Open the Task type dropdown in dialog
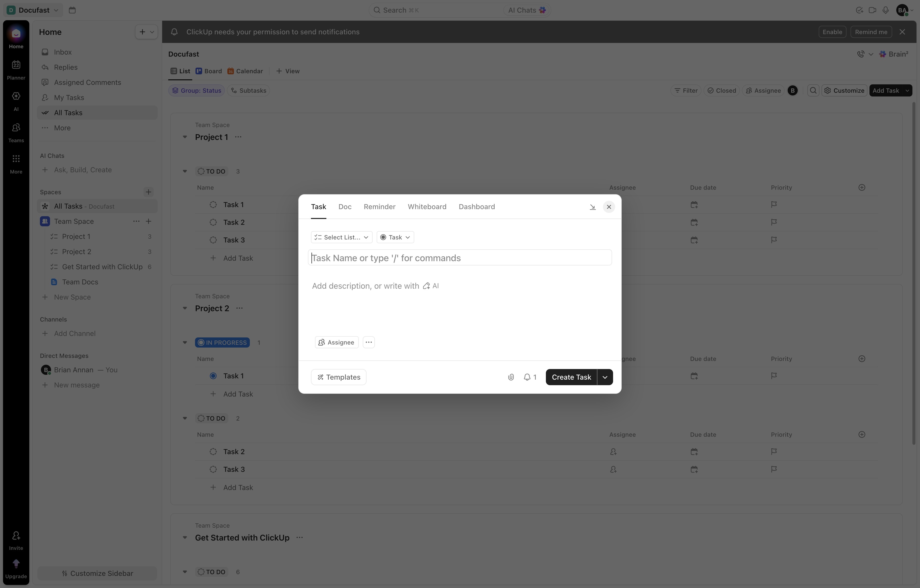Viewport: 920px width, 588px height. point(395,237)
